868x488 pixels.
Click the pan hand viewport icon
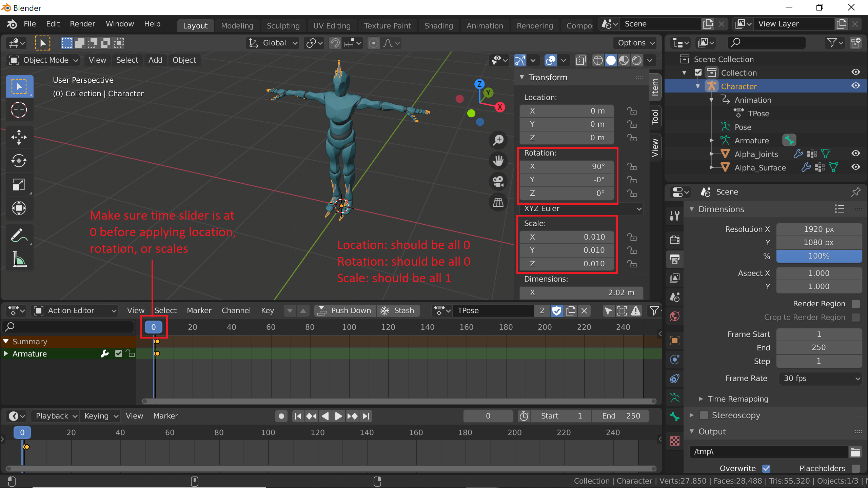[x=498, y=161]
